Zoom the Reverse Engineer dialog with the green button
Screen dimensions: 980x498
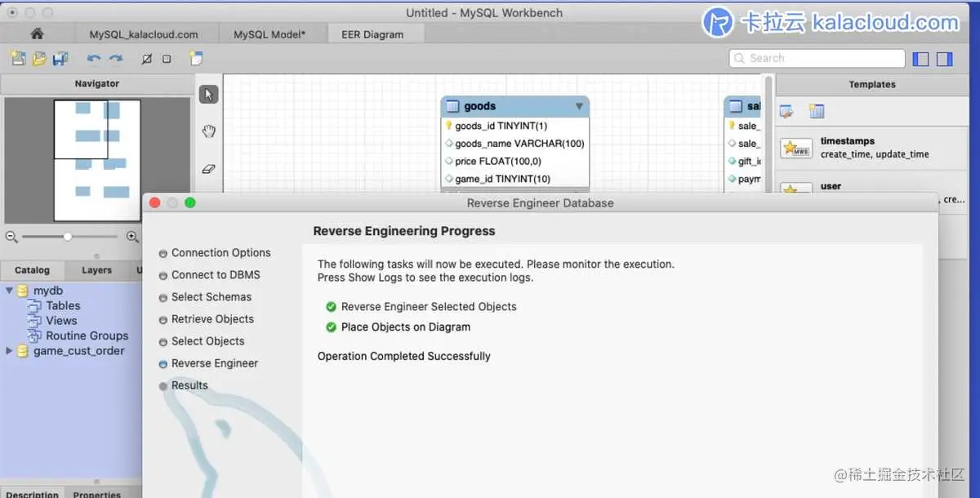(190, 202)
